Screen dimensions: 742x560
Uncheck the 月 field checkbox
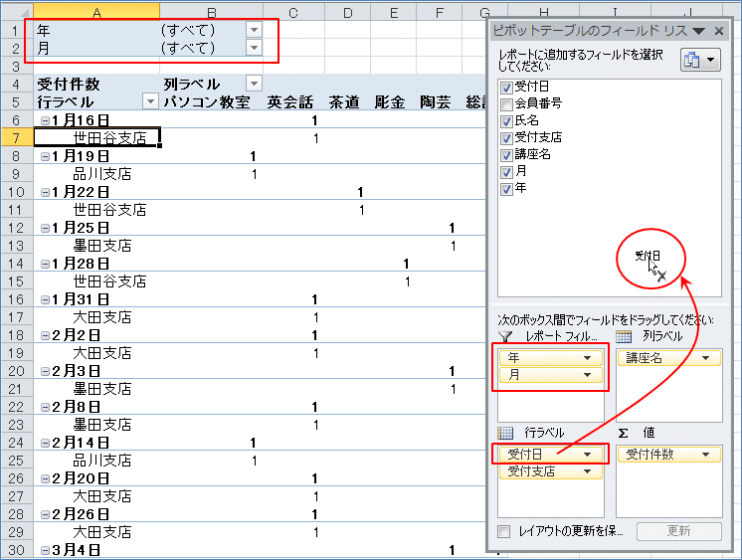[x=506, y=172]
